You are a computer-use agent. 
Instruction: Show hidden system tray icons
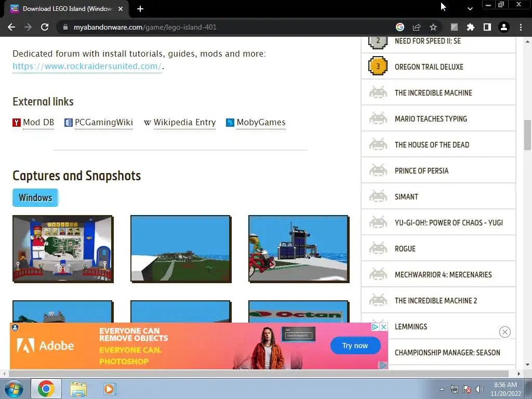click(x=442, y=389)
